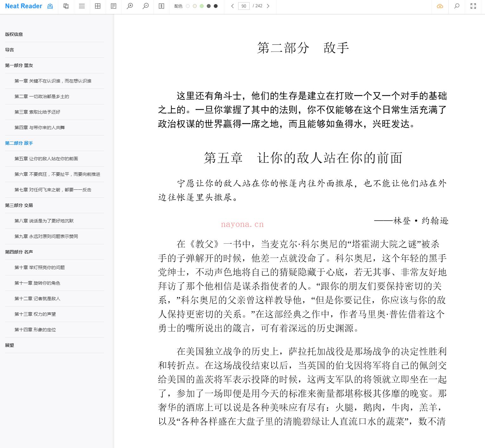The image size is (485, 448).
Task: Zoom in with the magnifier plus icon
Action: (130, 6)
